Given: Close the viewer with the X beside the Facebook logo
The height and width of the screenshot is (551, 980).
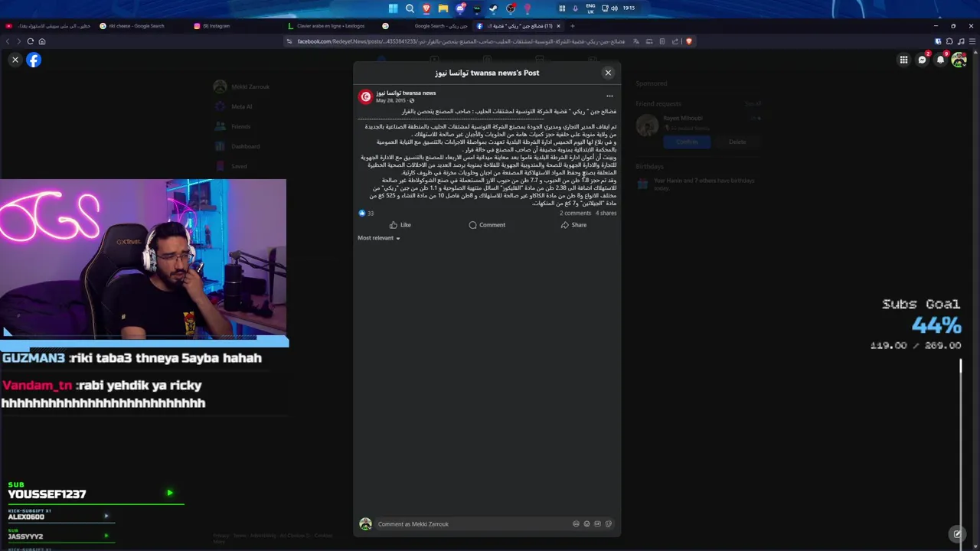Looking at the screenshot, I should point(15,60).
